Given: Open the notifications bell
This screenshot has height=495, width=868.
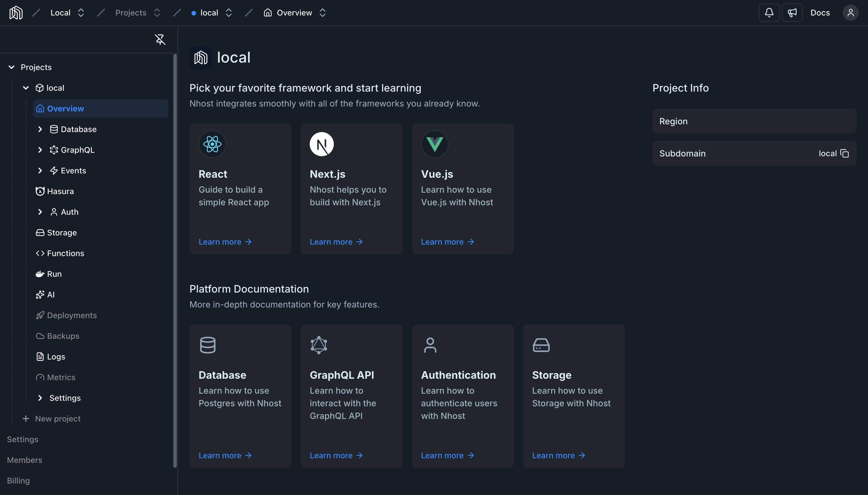Looking at the screenshot, I should [x=769, y=13].
